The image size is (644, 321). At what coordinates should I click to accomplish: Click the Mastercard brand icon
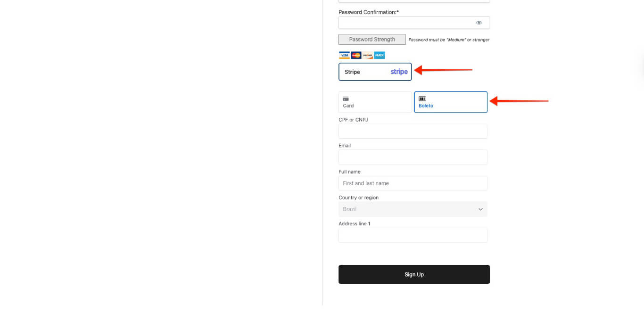tap(355, 55)
